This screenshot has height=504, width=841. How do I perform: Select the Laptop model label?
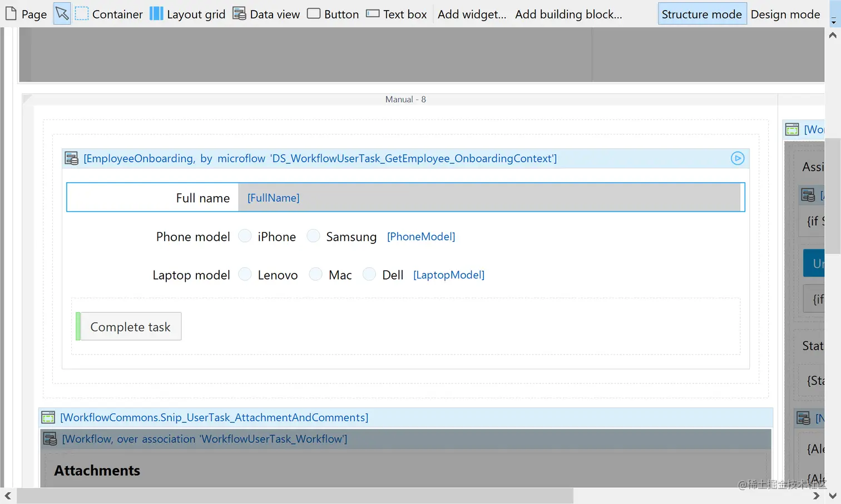coord(191,275)
